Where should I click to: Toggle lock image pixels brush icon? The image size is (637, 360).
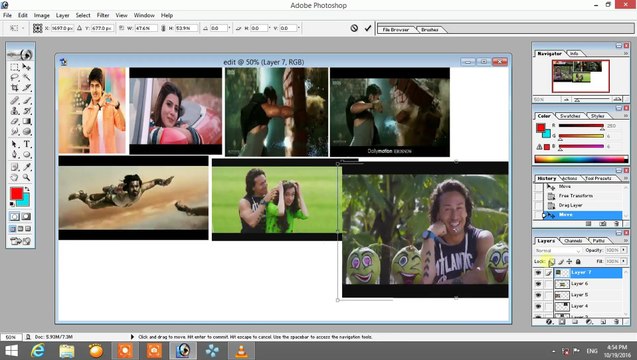[x=561, y=262]
